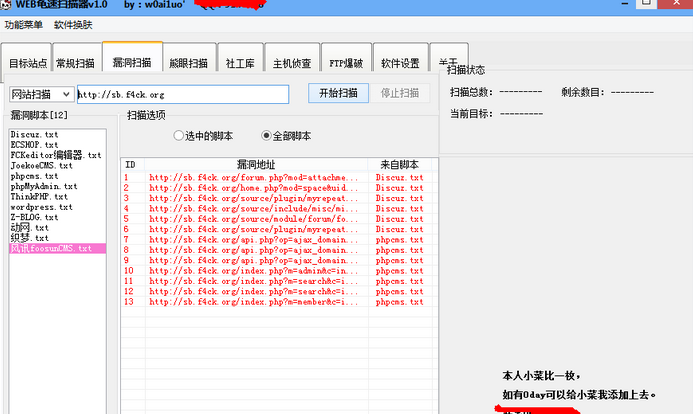Click the 漏洞地址 column header
The height and width of the screenshot is (414, 693).
[256, 164]
